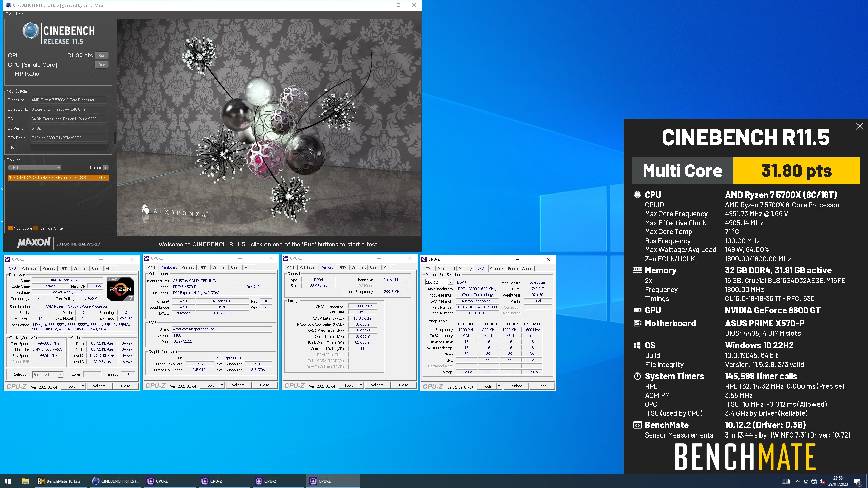The image size is (868, 488).
Task: Switch to Bench tab in first CPU-Z window
Action: 97,269
